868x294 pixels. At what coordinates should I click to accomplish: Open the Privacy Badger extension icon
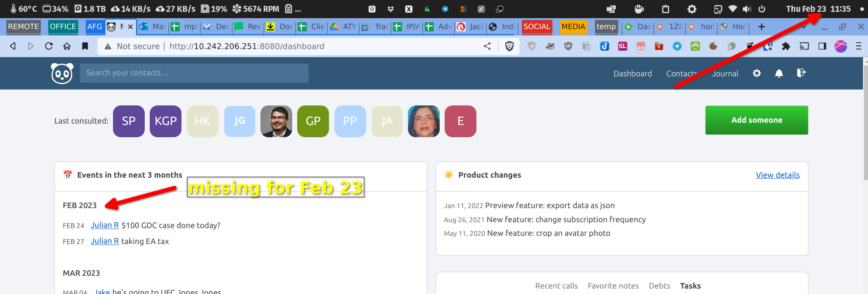(x=550, y=46)
